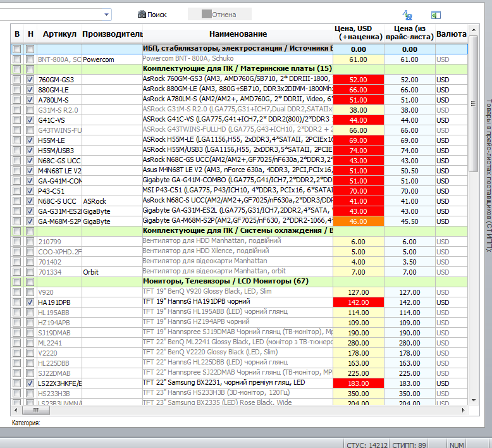The height and width of the screenshot is (448, 492).
Task: Click the orange 46.00 price cell
Action: click(x=359, y=221)
